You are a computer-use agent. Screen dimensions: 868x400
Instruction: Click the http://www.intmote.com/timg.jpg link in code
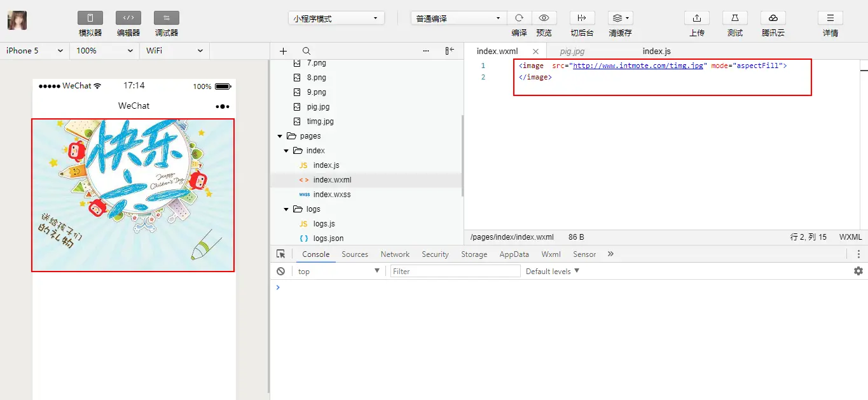click(638, 66)
